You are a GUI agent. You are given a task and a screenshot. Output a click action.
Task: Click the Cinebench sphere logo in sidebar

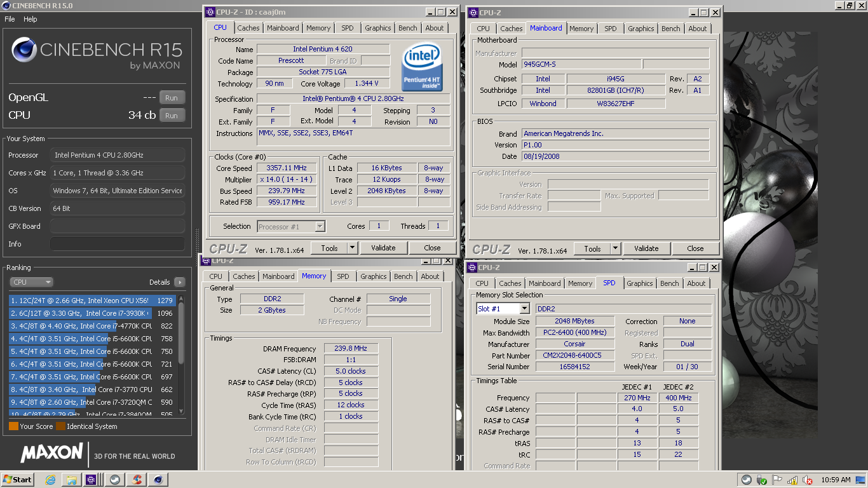(x=24, y=50)
